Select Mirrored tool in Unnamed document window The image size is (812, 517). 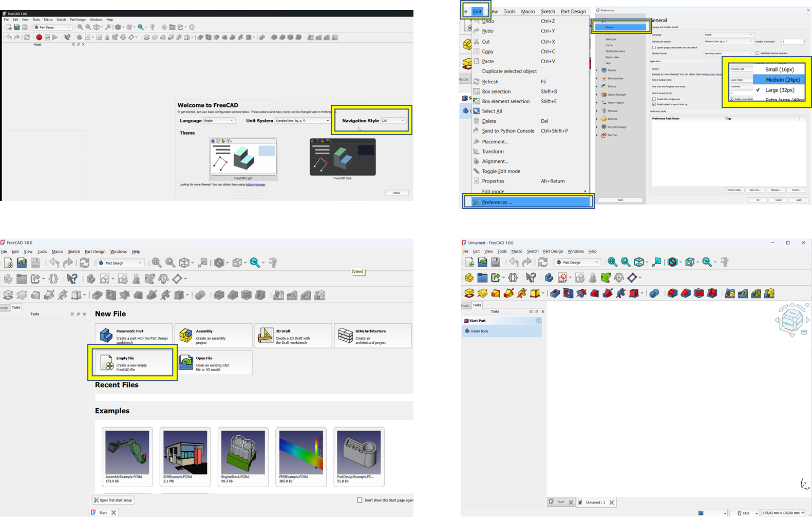[x=730, y=293]
